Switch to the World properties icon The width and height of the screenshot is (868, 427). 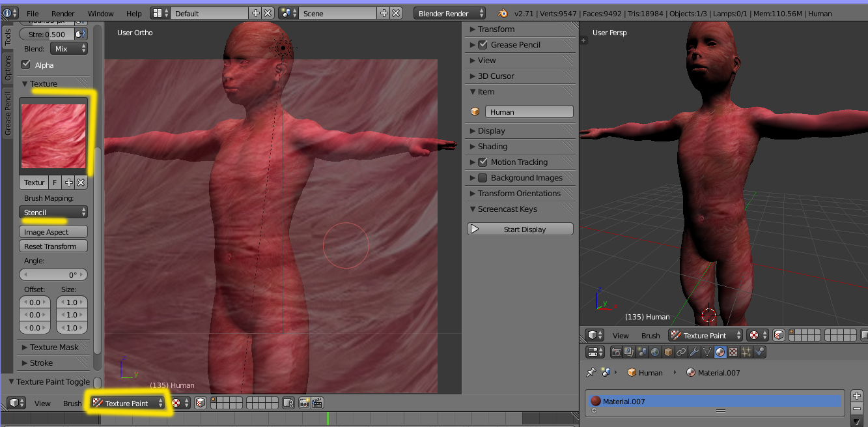coord(654,353)
